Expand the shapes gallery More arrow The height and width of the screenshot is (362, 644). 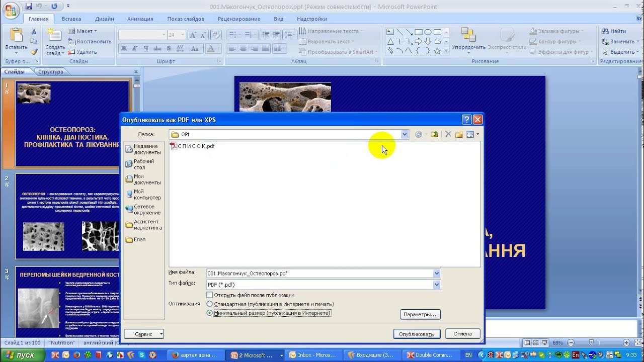click(x=446, y=51)
